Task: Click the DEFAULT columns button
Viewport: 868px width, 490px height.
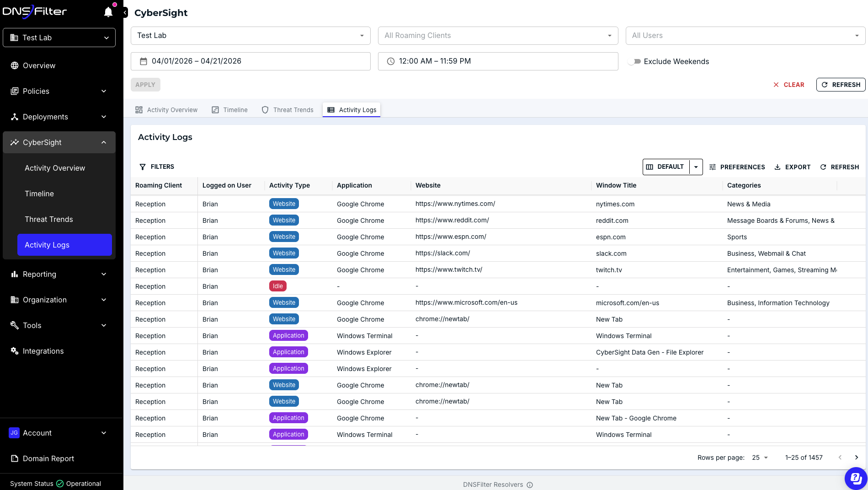Action: pos(666,167)
